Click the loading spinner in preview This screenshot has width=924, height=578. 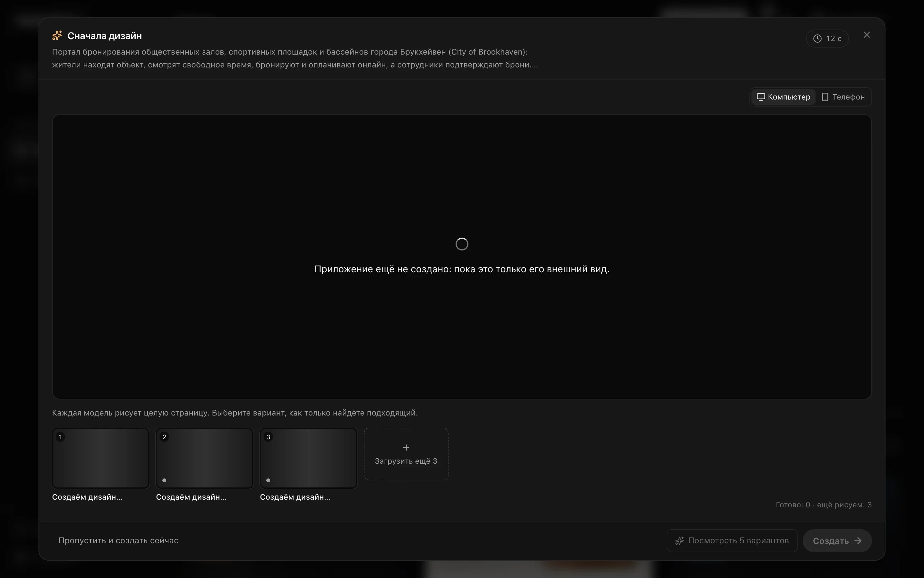462,244
